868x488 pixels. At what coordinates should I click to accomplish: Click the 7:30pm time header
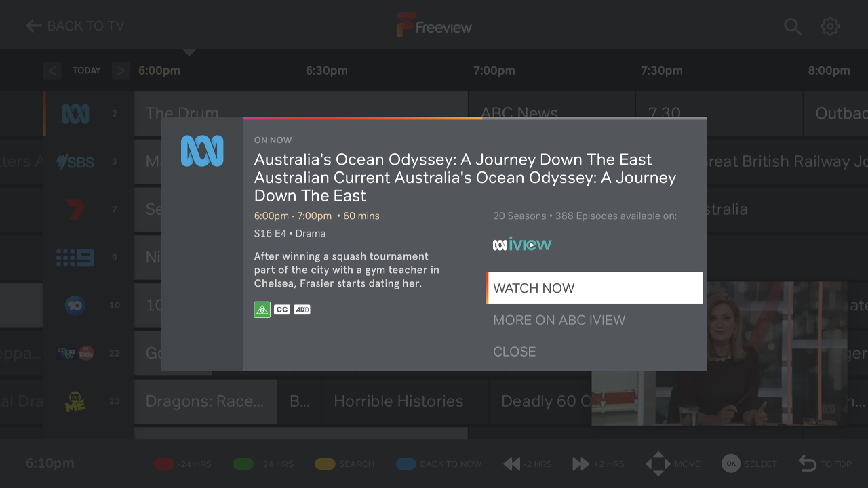click(x=662, y=70)
